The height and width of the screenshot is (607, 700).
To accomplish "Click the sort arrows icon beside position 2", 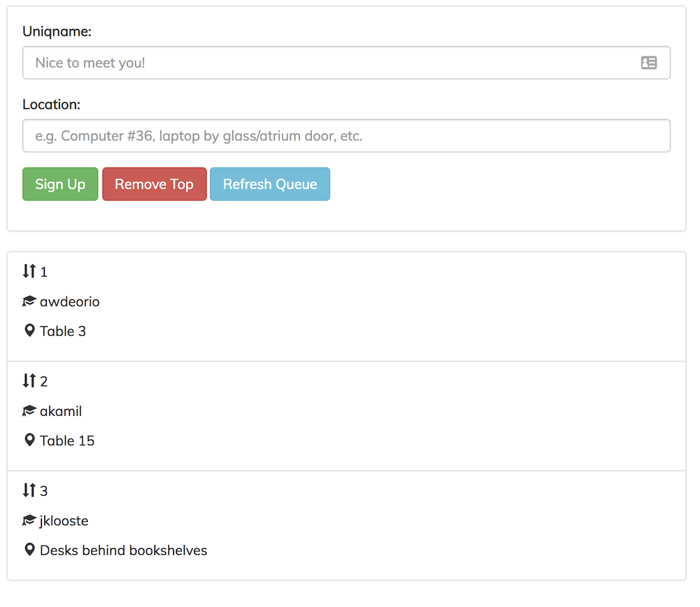I will (x=29, y=381).
